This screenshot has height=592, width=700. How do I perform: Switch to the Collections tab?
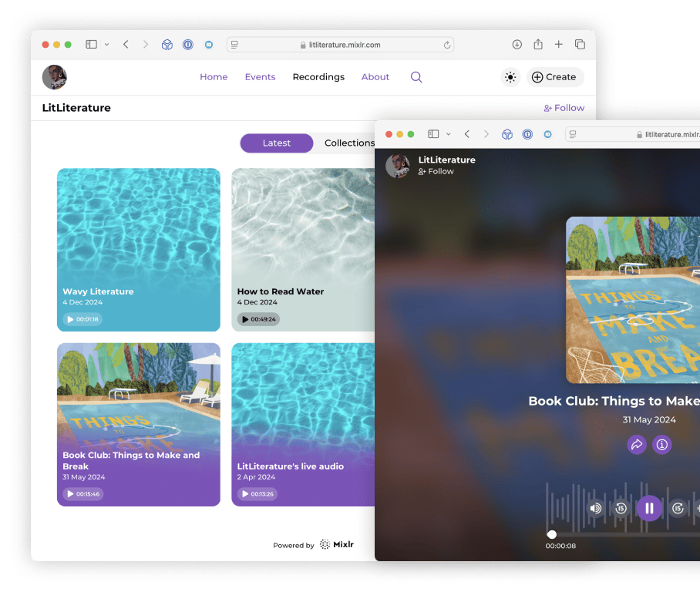coord(348,143)
